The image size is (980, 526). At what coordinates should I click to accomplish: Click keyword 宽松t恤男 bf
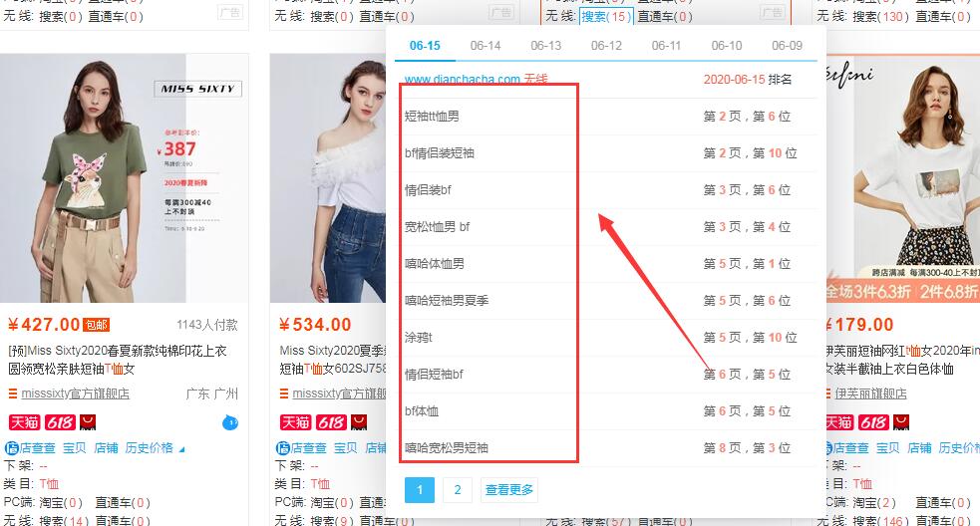[x=437, y=227]
